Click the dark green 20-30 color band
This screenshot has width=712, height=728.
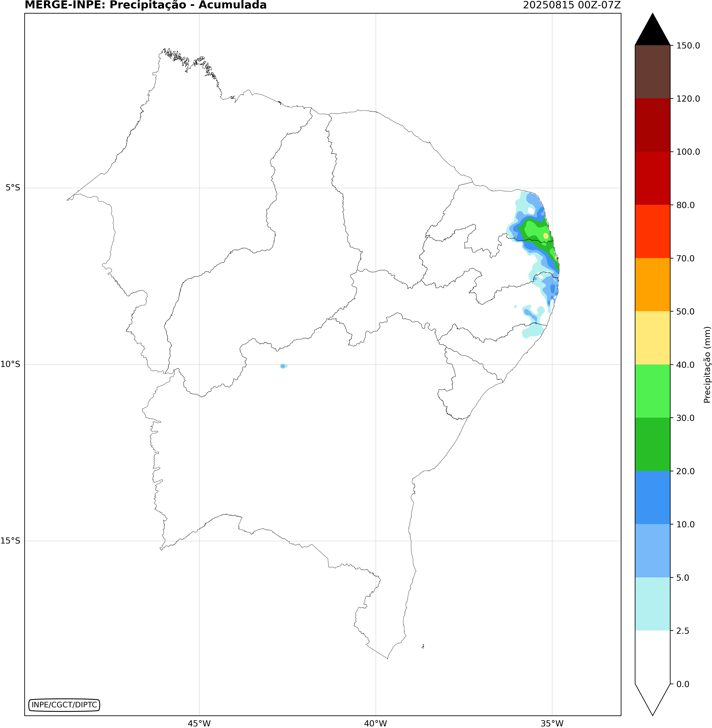pos(652,444)
